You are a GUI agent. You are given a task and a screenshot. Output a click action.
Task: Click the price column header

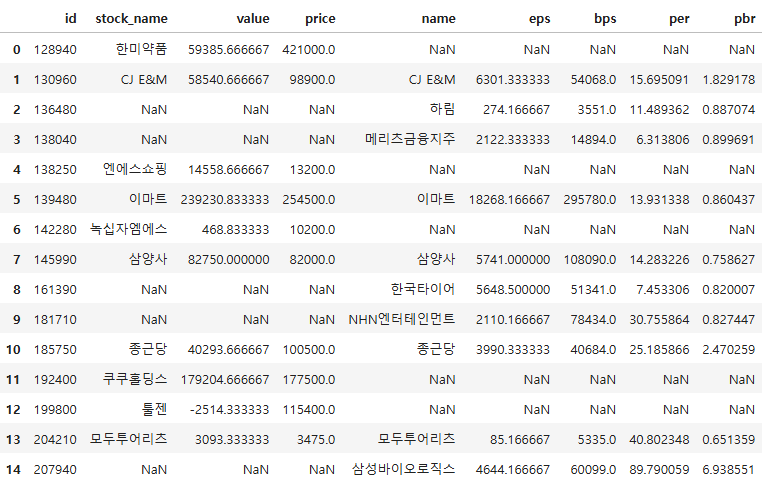click(320, 19)
